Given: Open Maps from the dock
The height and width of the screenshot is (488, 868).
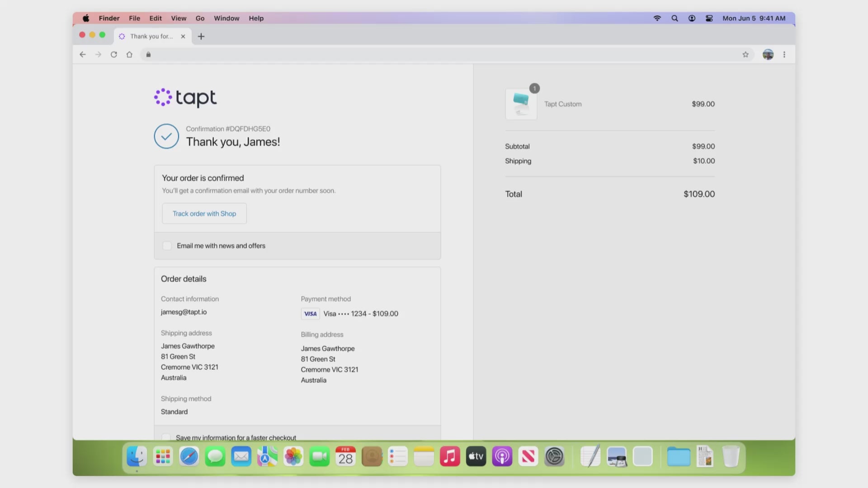Looking at the screenshot, I should point(267,456).
